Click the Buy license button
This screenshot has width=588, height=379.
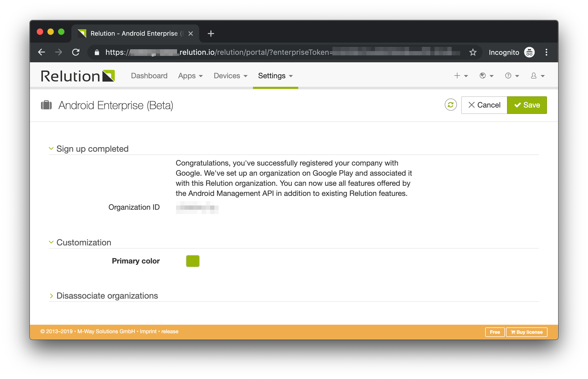526,332
